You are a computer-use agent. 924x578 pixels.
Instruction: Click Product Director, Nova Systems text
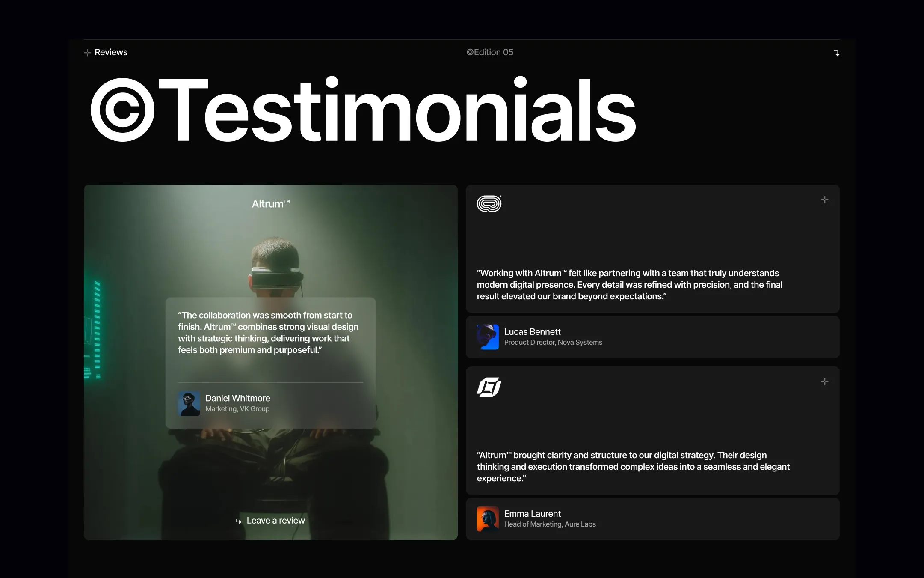point(553,343)
